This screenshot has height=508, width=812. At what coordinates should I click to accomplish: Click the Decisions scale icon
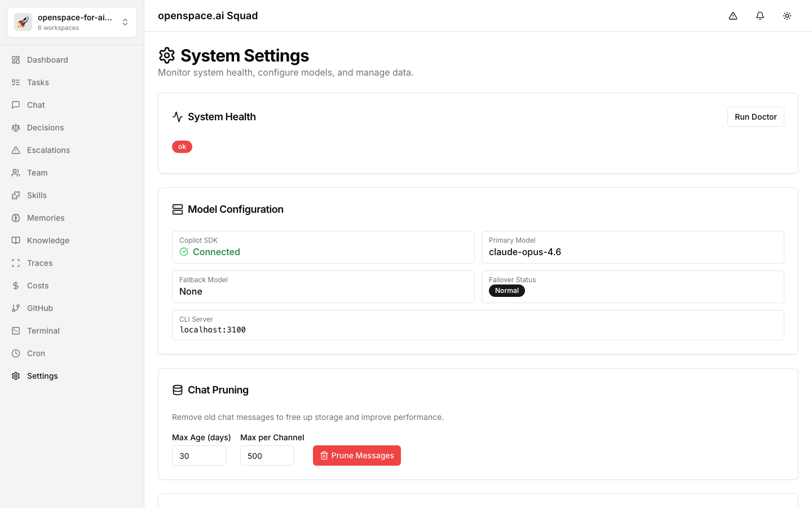16,128
